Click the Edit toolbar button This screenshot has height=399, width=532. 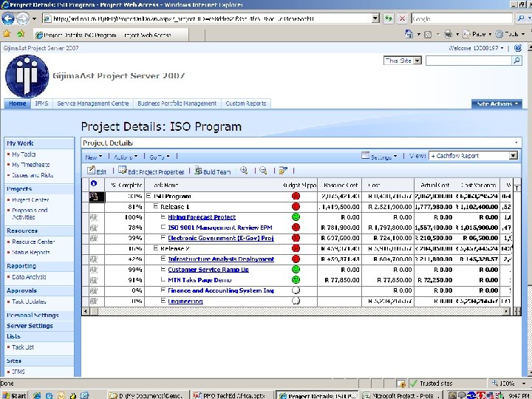point(97,171)
